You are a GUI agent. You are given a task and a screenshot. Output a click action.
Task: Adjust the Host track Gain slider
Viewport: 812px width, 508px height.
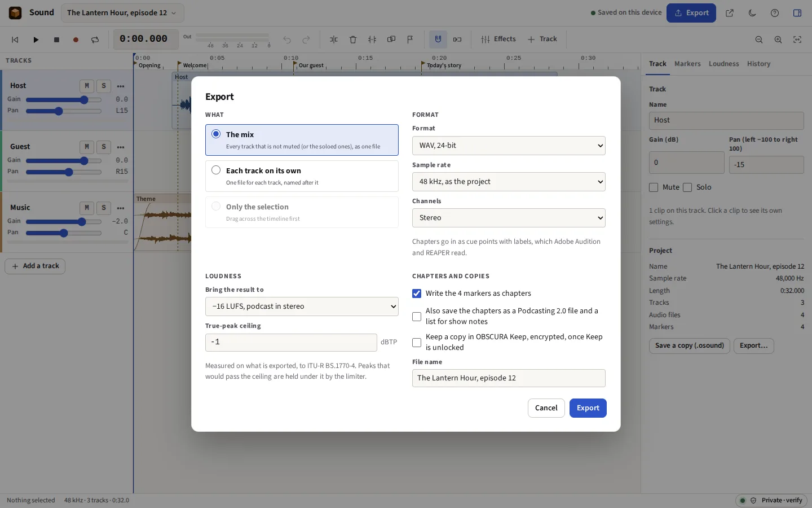[64, 100]
